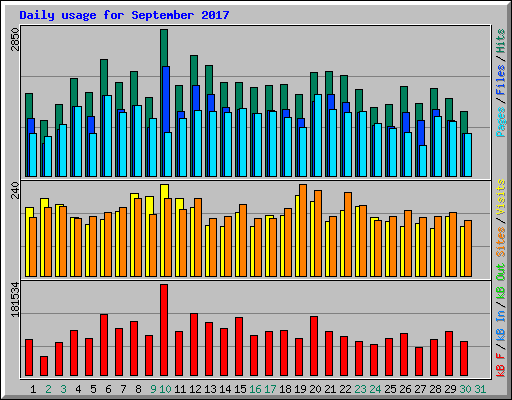Select day 29 on the x-axis

450,389
